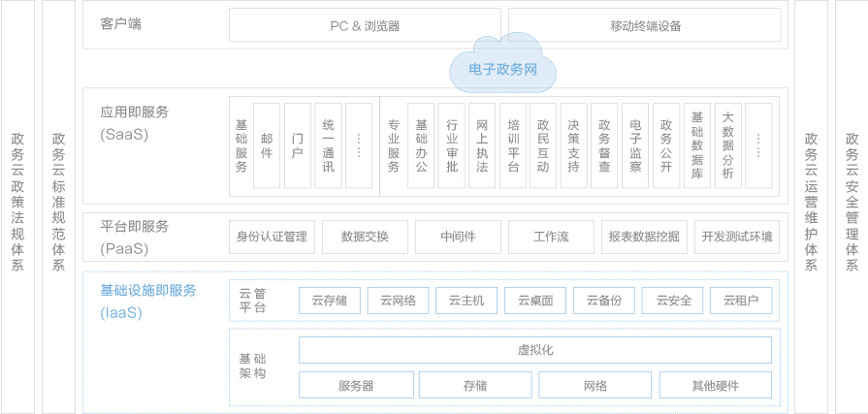Image resolution: width=868 pixels, height=414 pixels.
Task: Expand the ellipsis box after 大数据分析
Action: click(x=758, y=145)
